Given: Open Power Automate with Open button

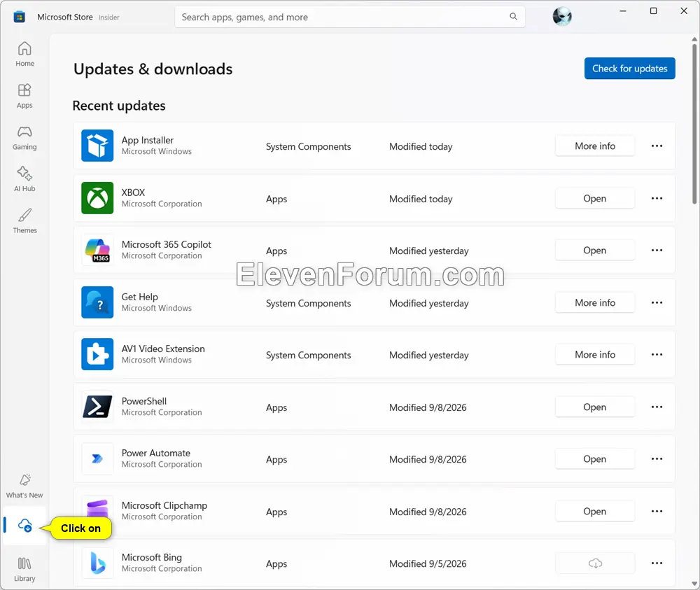Looking at the screenshot, I should (595, 459).
